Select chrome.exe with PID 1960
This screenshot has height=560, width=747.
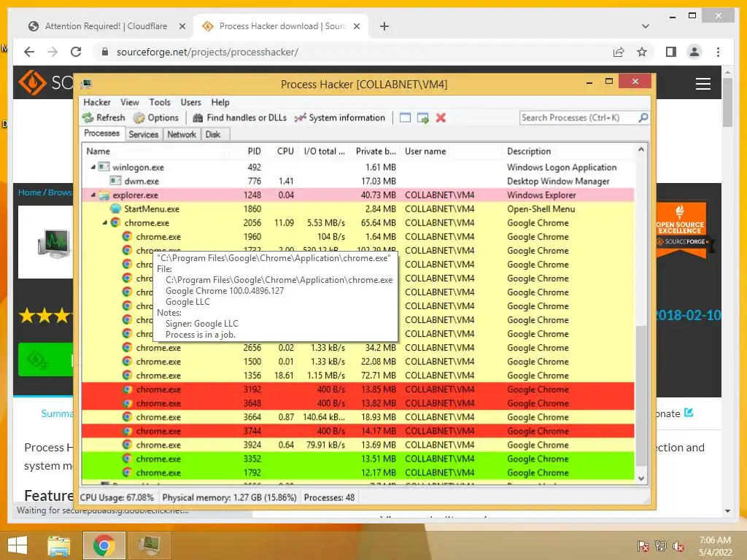tap(357, 237)
